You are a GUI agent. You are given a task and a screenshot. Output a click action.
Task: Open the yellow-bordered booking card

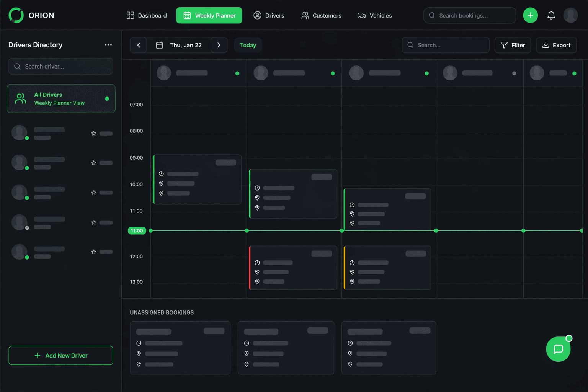point(387,268)
